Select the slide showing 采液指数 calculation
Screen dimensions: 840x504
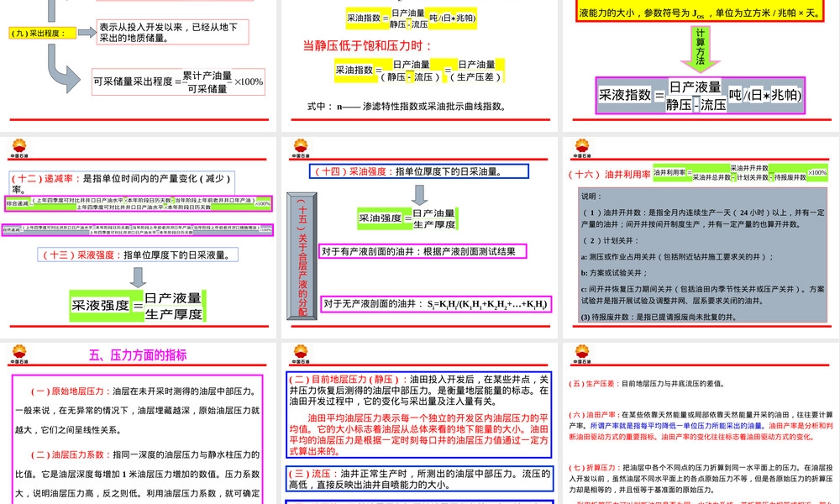click(700, 66)
